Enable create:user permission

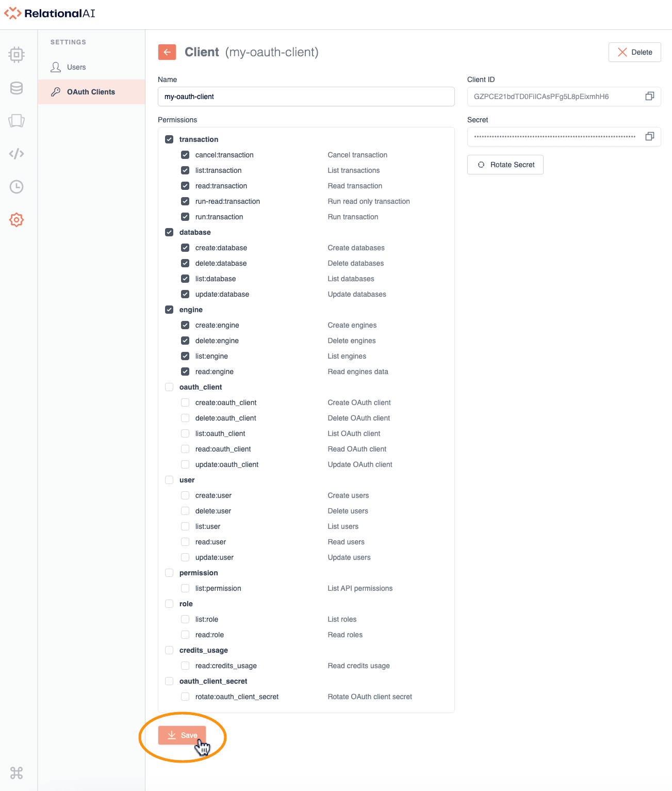(185, 495)
